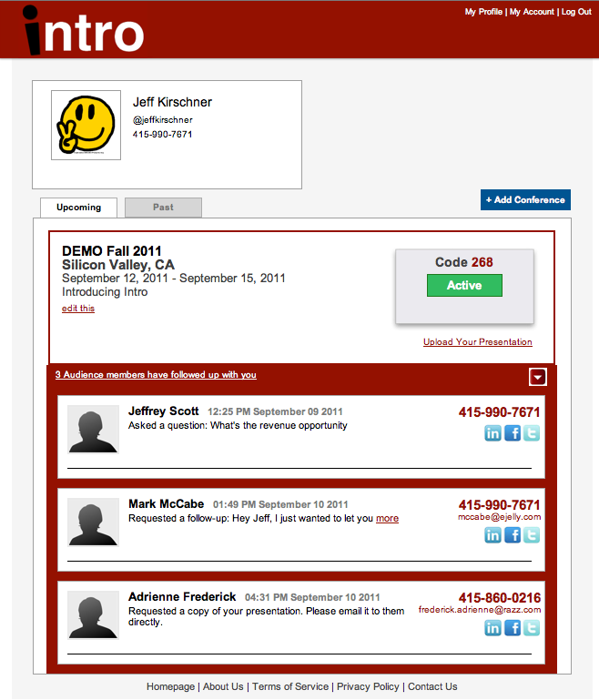Screen dimensions: 599x700
Task: Open Jeffrey Scott's LinkedIn icon
Action: (x=492, y=433)
